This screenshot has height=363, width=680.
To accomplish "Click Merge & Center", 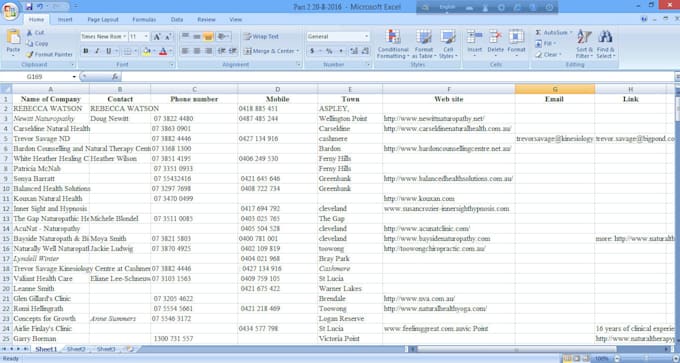I will (x=268, y=51).
